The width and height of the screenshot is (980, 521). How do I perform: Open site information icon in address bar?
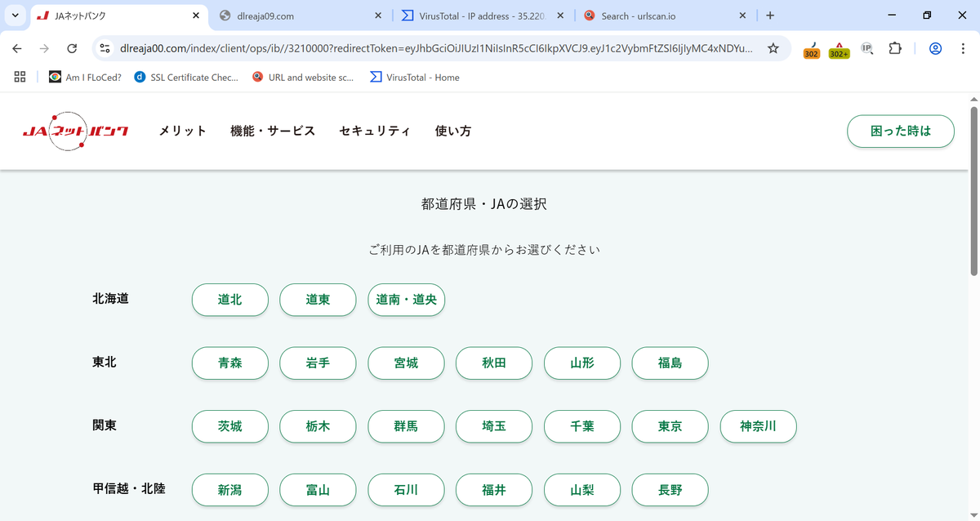pyautogui.click(x=105, y=48)
